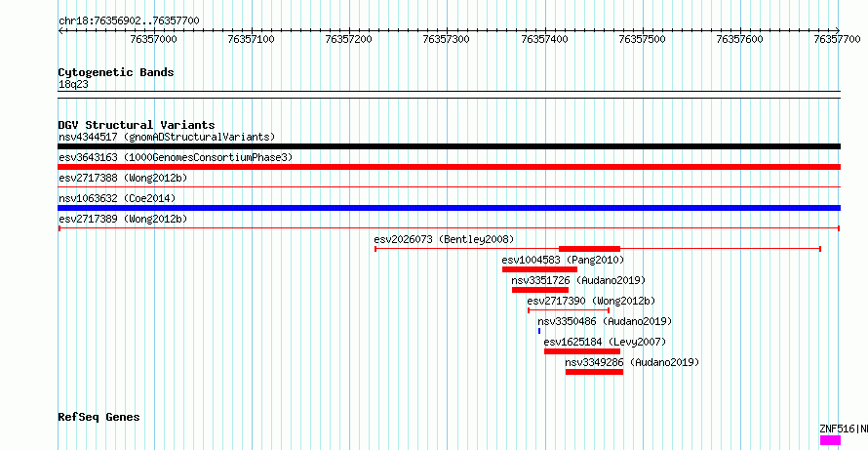Click the 76357000 ruler tick label
Screen dimensions: 868x450
(154, 39)
